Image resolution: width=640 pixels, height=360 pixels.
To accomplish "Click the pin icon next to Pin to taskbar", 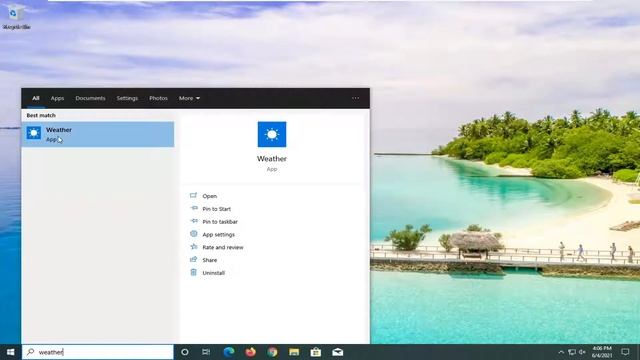I will 193,221.
